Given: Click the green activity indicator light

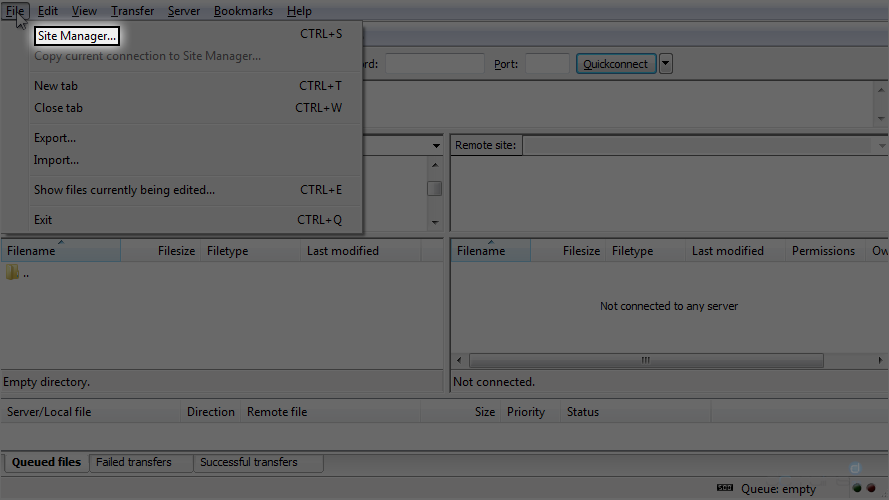Looking at the screenshot, I should click(857, 488).
